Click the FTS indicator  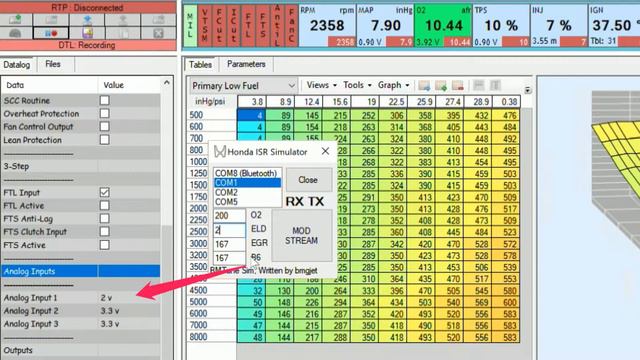(x=262, y=25)
